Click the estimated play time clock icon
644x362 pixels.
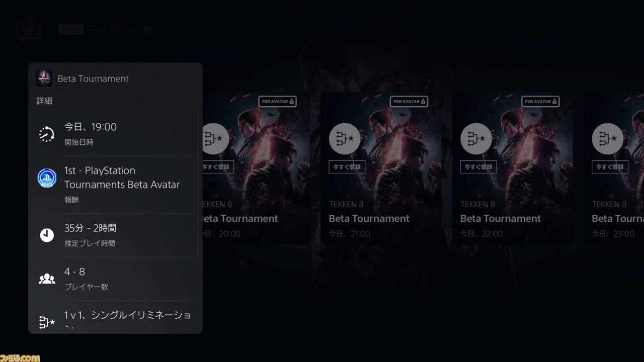coord(47,235)
